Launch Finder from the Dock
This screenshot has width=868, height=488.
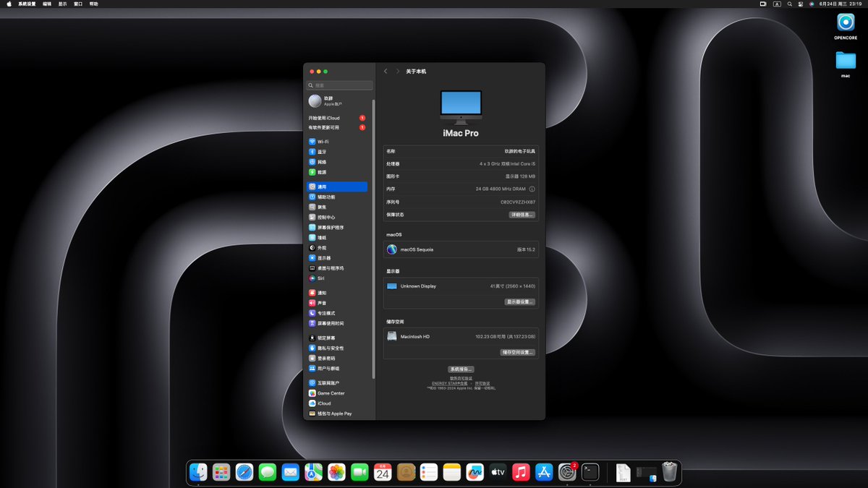198,472
